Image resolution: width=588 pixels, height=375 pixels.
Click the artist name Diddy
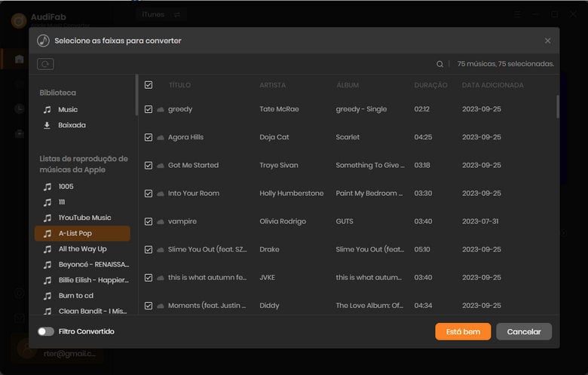(x=269, y=306)
